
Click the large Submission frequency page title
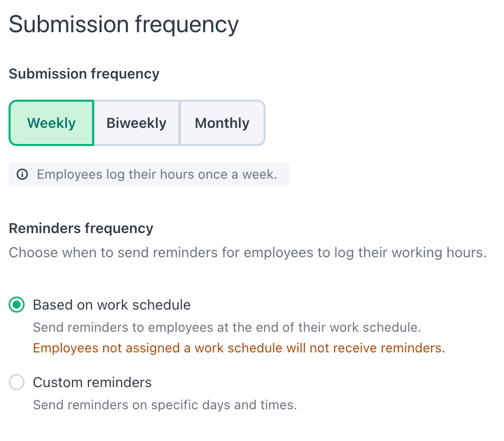(124, 25)
